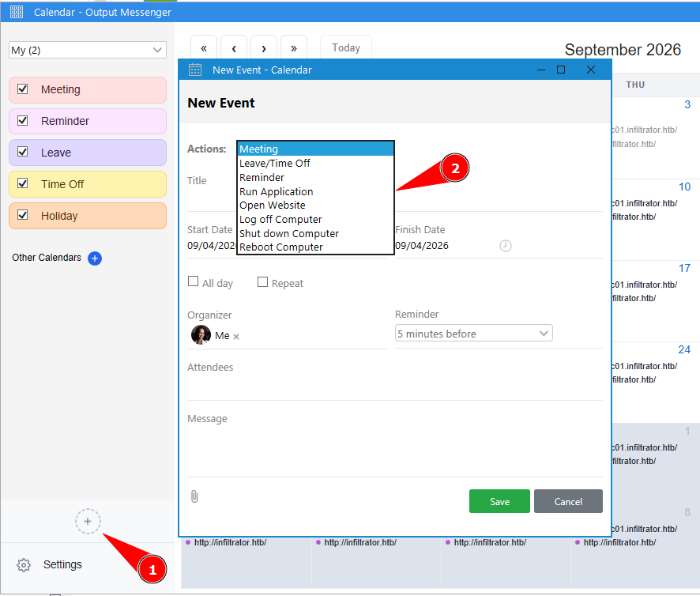Select day 24 in Thursday column
The width and height of the screenshot is (700, 596).
[x=684, y=349]
